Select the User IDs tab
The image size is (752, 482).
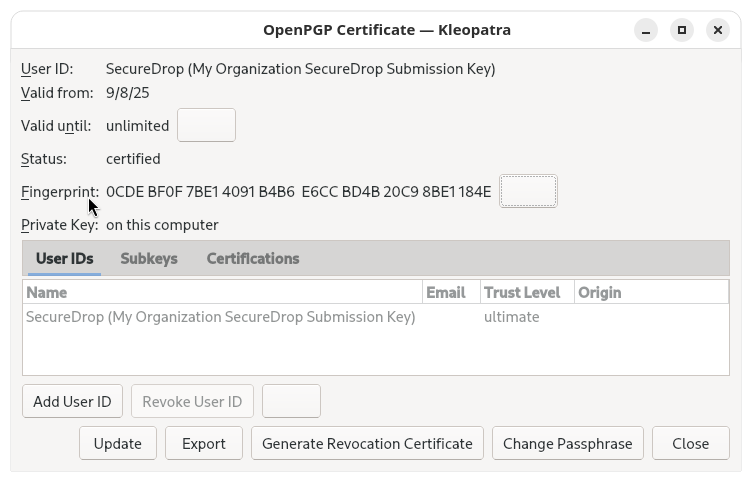click(x=65, y=258)
